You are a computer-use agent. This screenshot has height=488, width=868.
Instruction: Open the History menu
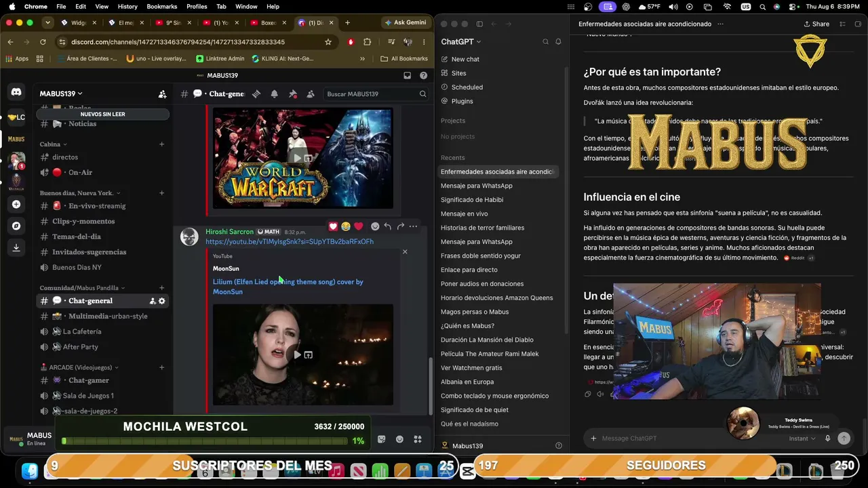click(x=127, y=7)
